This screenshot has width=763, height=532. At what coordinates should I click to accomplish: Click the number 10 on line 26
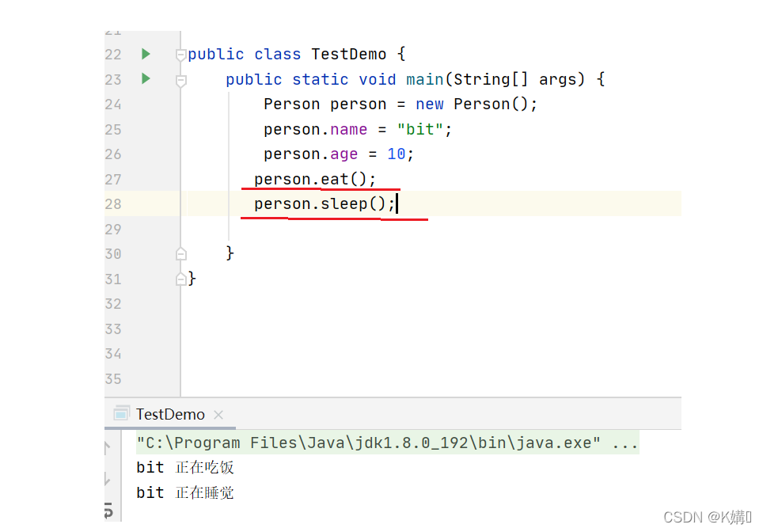pyautogui.click(x=396, y=154)
